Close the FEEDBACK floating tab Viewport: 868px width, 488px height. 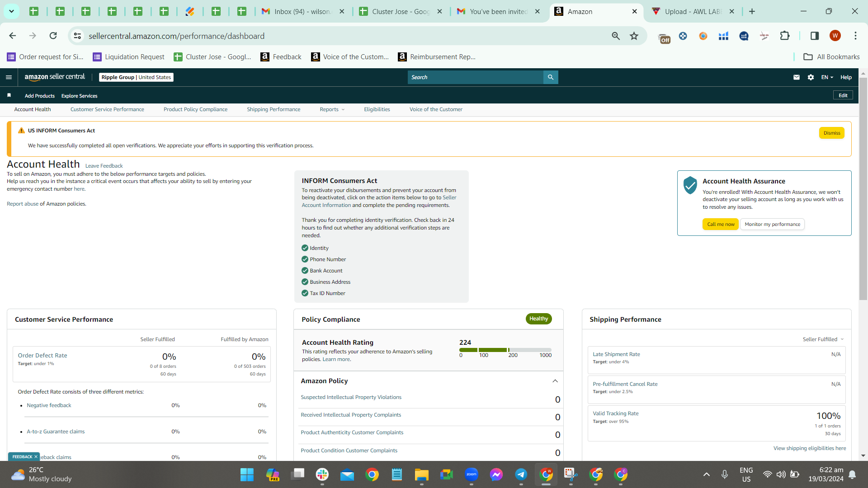click(36, 457)
